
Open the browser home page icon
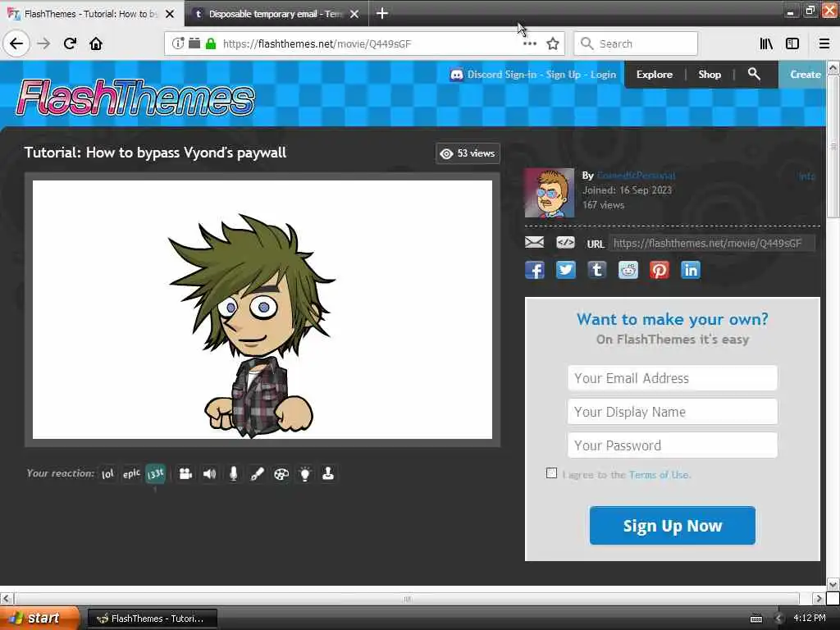click(96, 43)
